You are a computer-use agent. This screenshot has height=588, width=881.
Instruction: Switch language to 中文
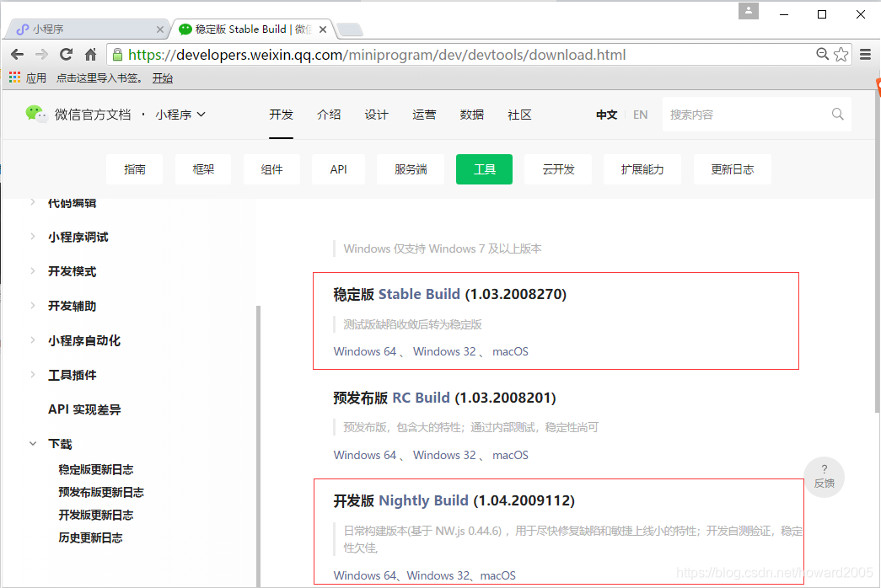607,115
